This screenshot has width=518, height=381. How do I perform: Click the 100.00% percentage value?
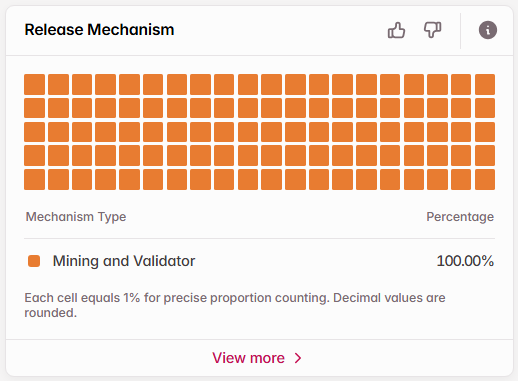click(465, 261)
